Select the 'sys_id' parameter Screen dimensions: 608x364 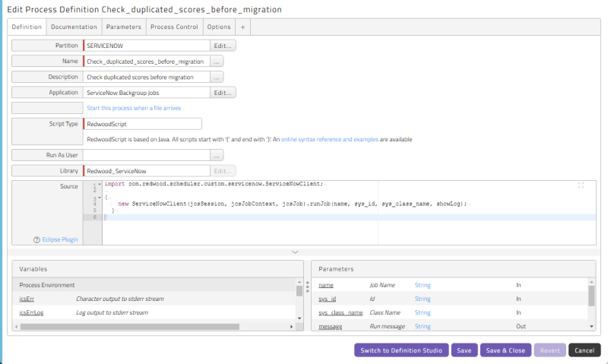tap(328, 299)
